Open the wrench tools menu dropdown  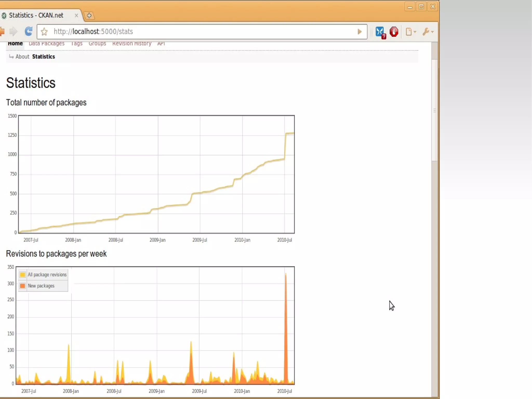click(428, 32)
